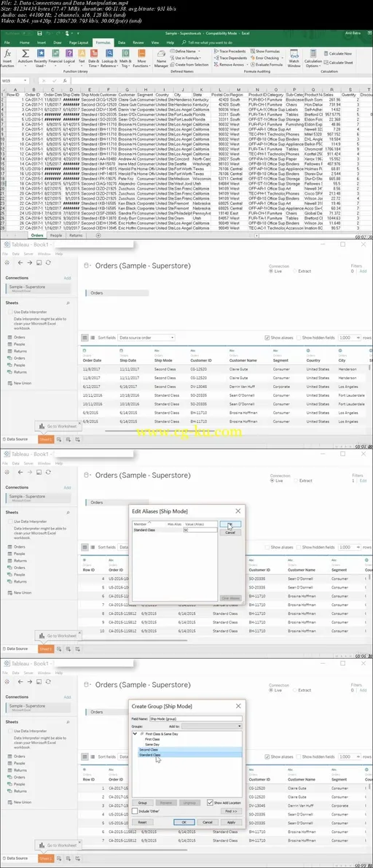This screenshot has height=868, width=373.
Task: Click Back arrow in top Tableau window
Action: pos(20,263)
